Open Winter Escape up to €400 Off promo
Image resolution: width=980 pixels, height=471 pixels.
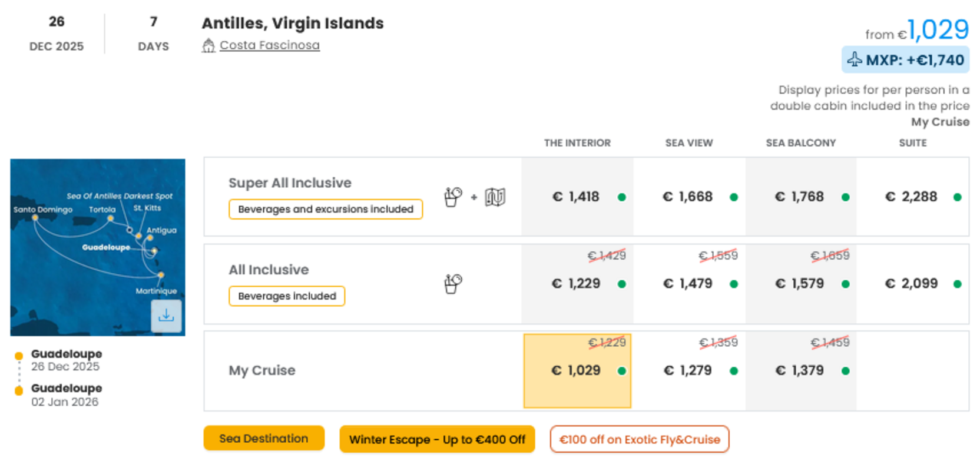(x=437, y=439)
